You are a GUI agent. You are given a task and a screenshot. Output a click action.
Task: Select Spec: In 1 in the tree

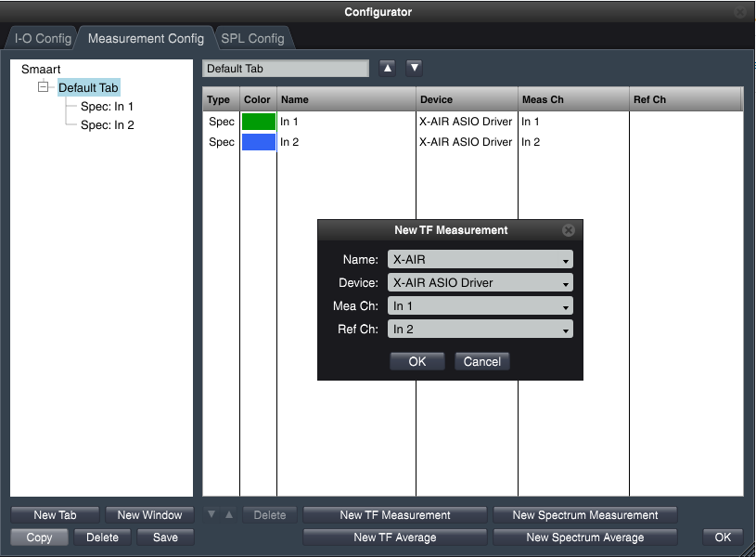point(107,107)
